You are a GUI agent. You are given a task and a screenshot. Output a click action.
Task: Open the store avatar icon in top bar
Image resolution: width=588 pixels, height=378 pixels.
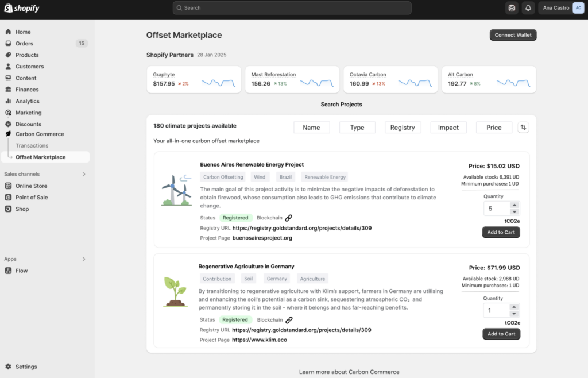click(512, 8)
